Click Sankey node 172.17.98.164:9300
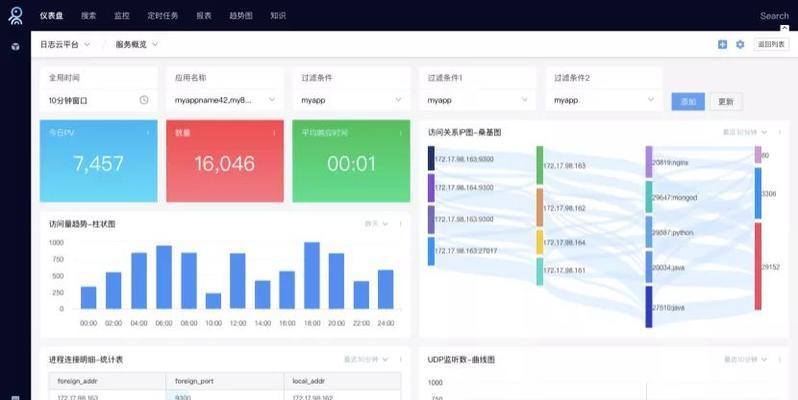Screen dimensions: 798x400 (431, 188)
